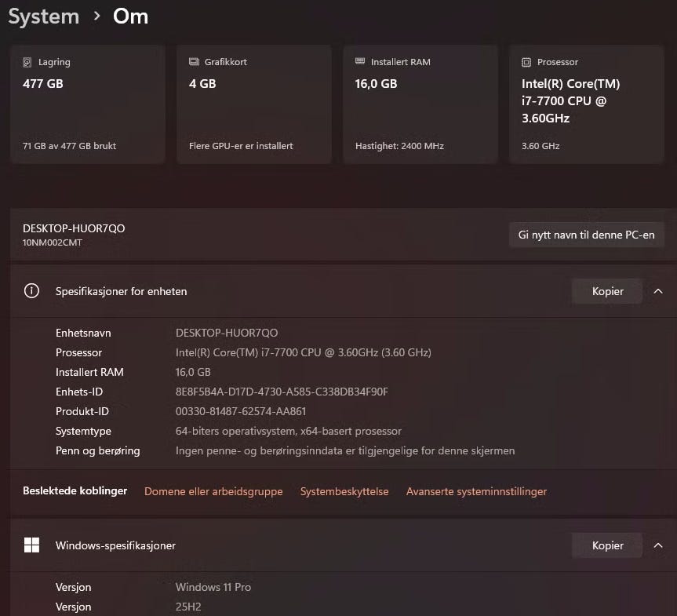Click the Systemtype label
Image resolution: width=677 pixels, height=616 pixels.
tap(83, 431)
